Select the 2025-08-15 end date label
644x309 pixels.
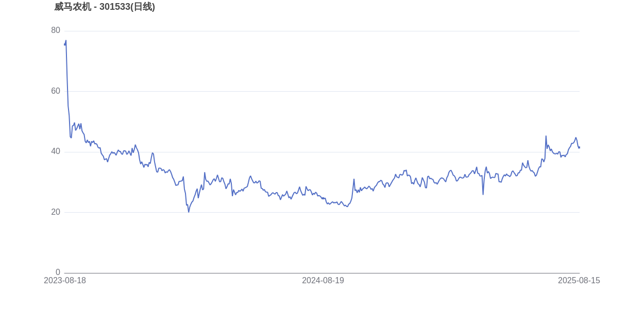(579, 281)
